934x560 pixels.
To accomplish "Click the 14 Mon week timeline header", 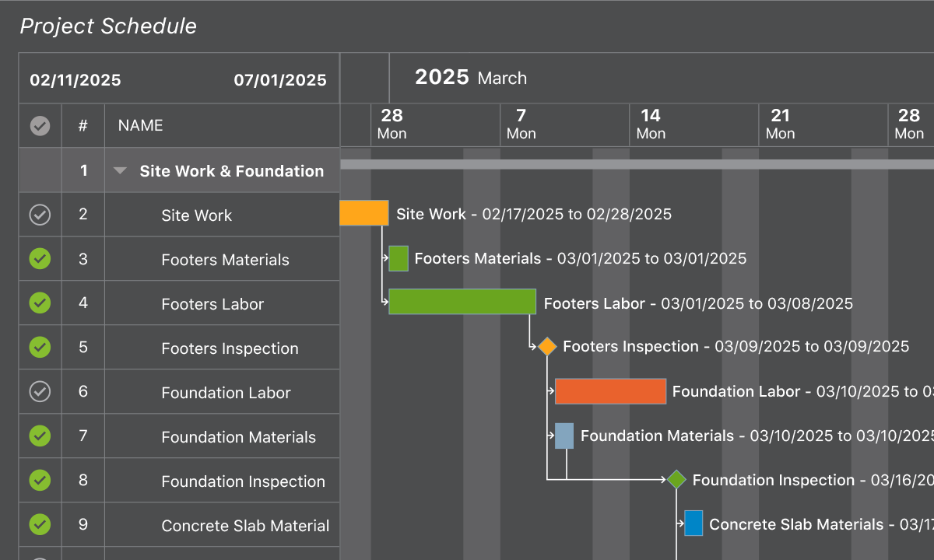I will (x=651, y=124).
